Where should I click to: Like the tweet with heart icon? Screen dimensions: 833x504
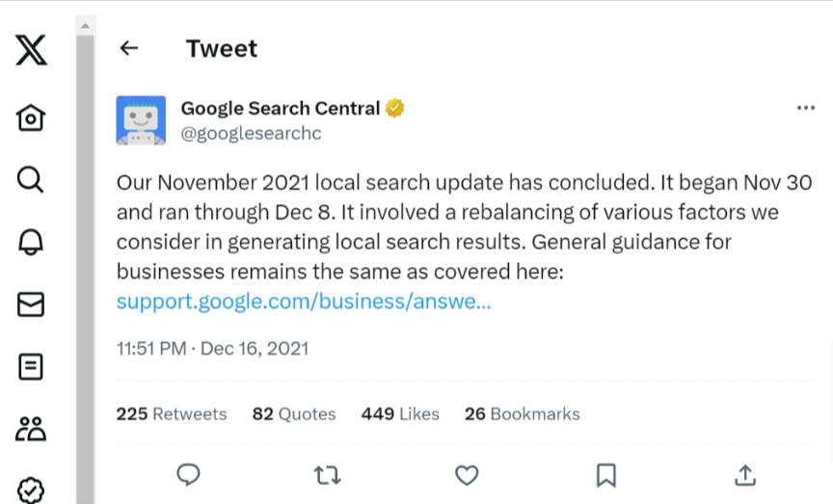point(467,474)
